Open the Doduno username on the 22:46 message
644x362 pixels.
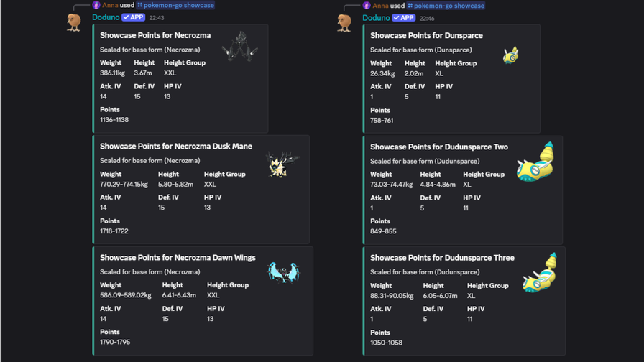coord(376,17)
